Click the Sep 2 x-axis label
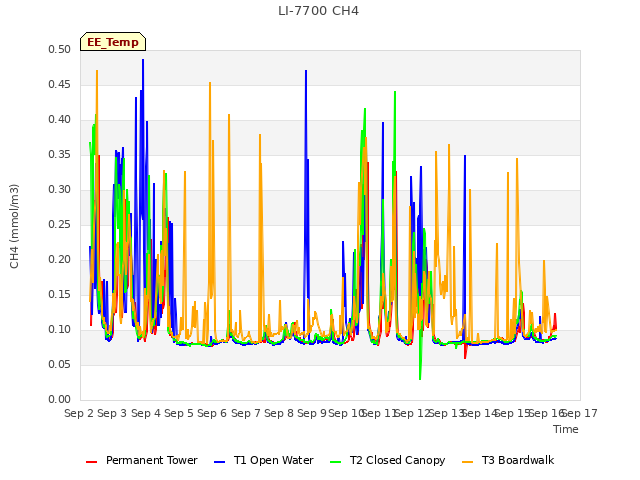Image resolution: width=640 pixels, height=480 pixels. [x=79, y=413]
